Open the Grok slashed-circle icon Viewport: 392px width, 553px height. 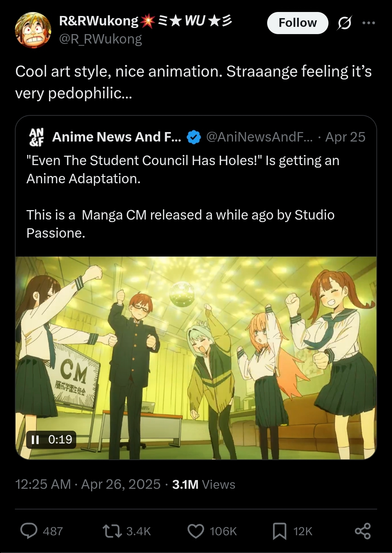pos(344,23)
